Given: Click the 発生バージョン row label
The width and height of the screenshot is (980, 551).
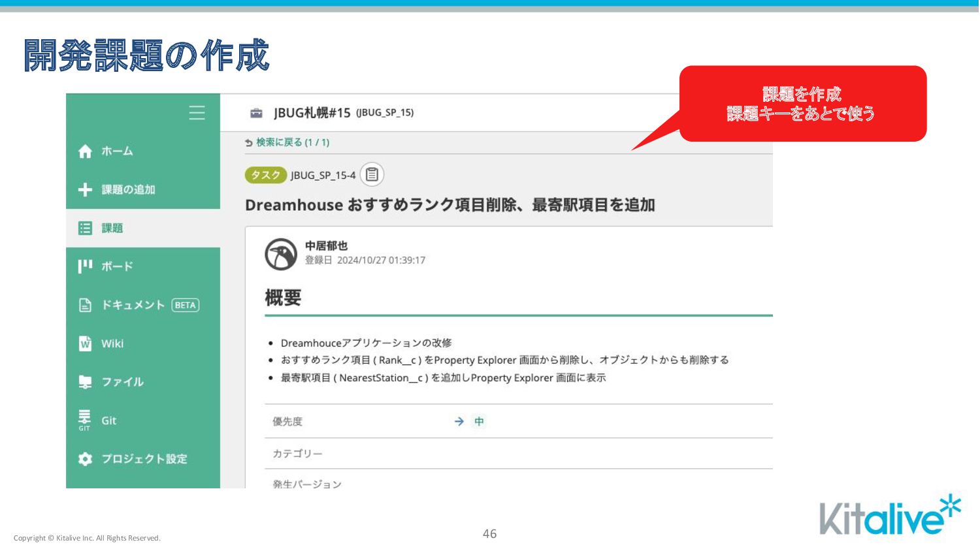Looking at the screenshot, I should (x=307, y=484).
